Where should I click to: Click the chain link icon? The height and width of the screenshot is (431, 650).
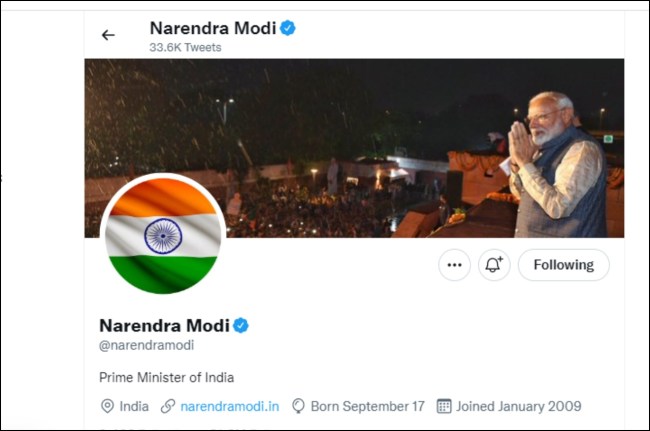pyautogui.click(x=168, y=406)
